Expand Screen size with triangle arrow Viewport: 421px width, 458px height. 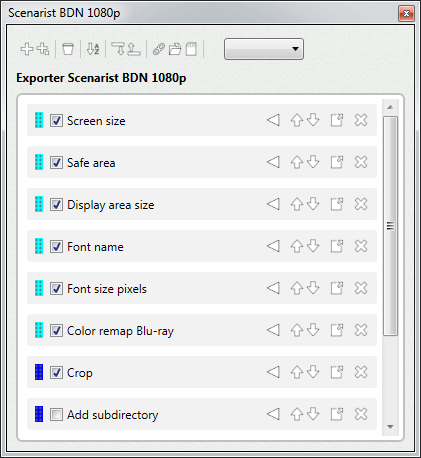pyautogui.click(x=273, y=120)
